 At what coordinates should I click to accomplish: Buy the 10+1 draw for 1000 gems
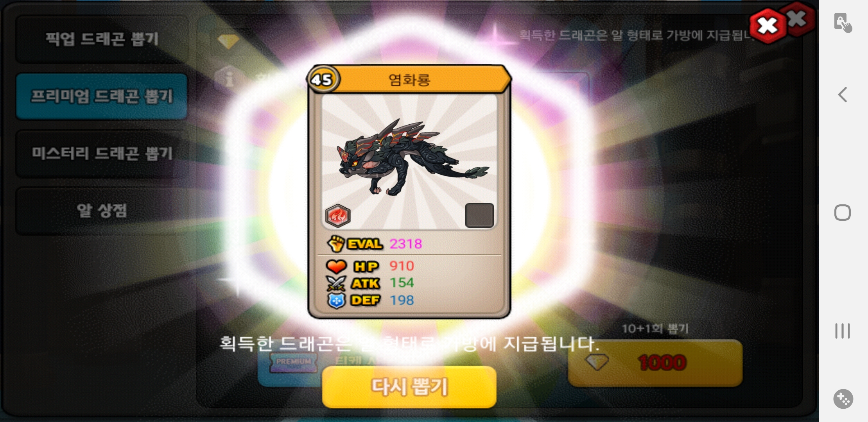click(x=655, y=363)
